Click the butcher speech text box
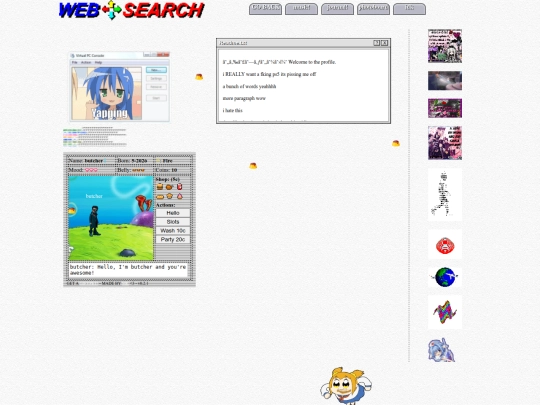Viewport: 540px width, 405px height. click(x=128, y=270)
